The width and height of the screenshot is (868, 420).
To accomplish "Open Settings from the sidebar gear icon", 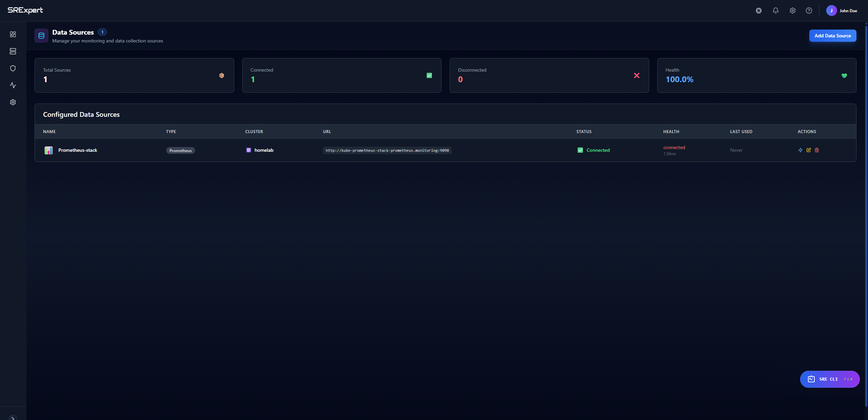I will 13,102.
